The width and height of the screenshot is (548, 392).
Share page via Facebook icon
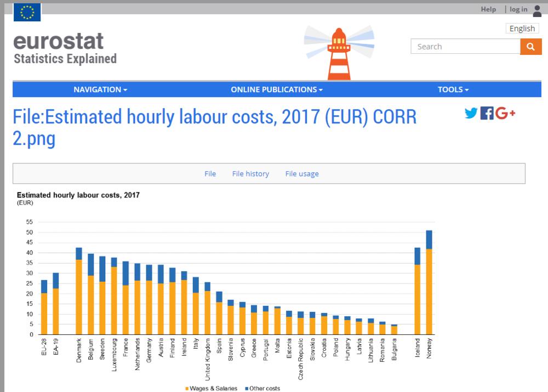tap(487, 113)
